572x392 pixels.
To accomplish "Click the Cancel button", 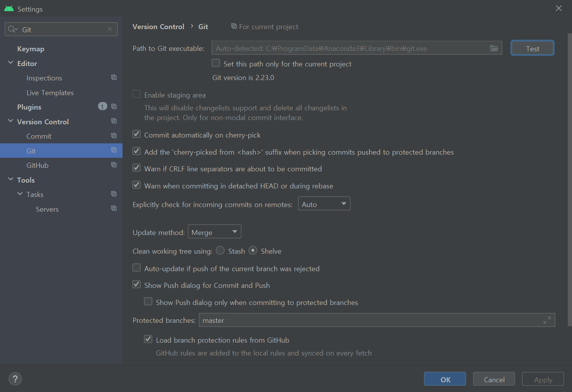I will (x=494, y=379).
